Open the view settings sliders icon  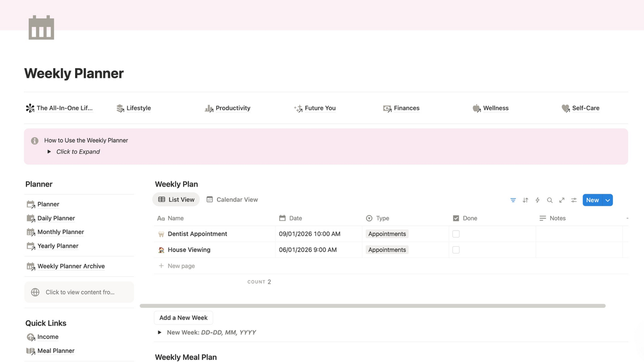click(574, 200)
